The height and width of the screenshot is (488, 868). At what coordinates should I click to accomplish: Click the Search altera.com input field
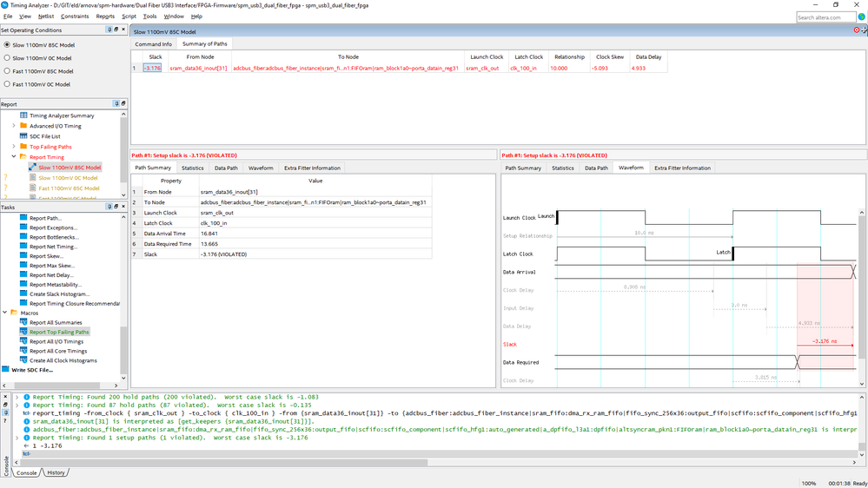(x=825, y=17)
